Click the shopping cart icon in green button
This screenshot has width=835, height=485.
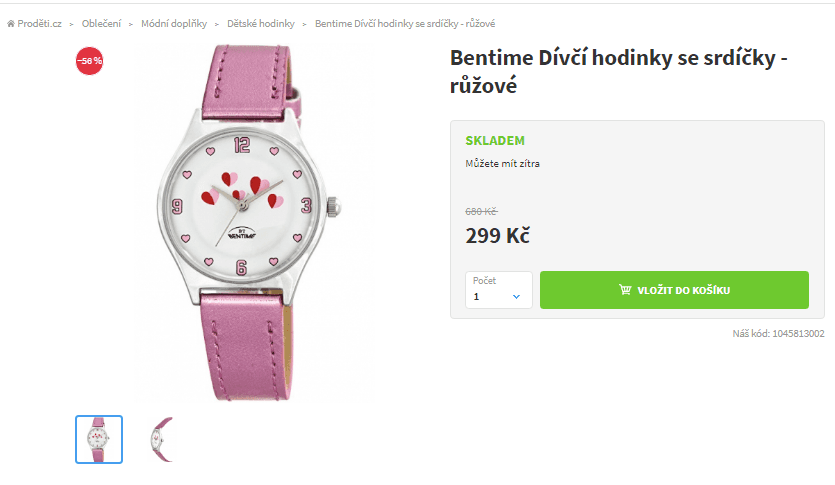click(625, 290)
